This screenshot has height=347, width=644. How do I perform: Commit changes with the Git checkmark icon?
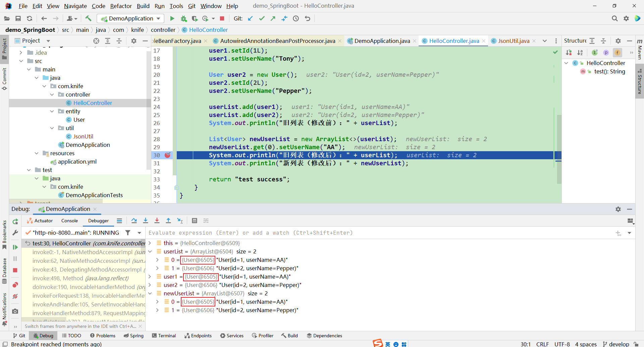[262, 18]
